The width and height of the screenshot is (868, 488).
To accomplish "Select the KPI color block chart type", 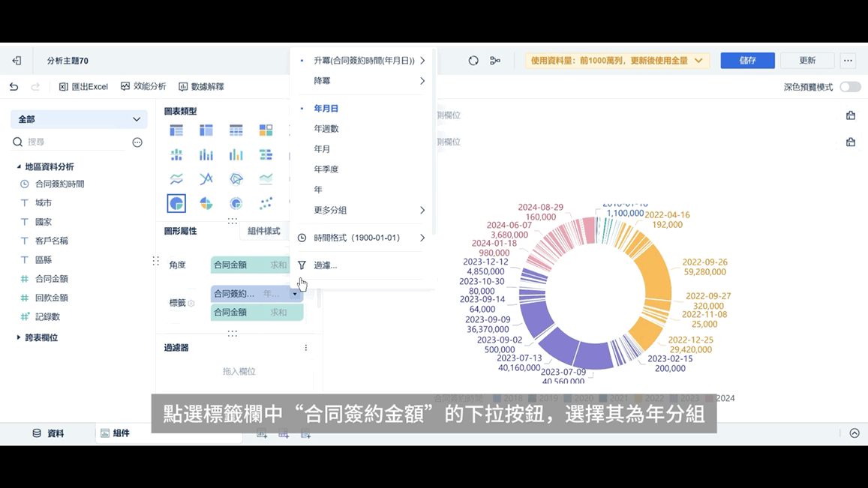I will pyautogui.click(x=266, y=130).
